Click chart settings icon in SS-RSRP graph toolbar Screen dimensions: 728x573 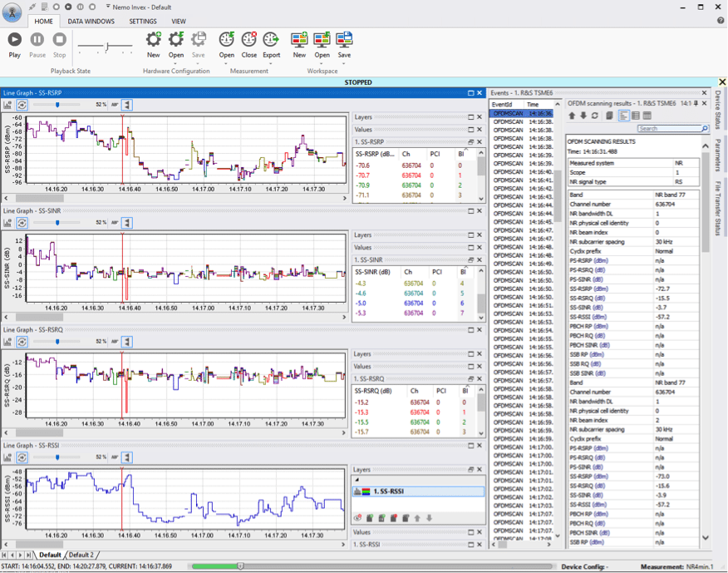coord(7,105)
